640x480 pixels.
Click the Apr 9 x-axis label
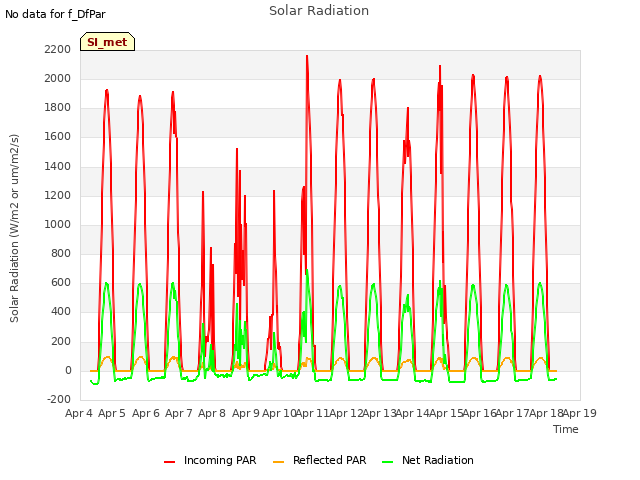(246, 413)
